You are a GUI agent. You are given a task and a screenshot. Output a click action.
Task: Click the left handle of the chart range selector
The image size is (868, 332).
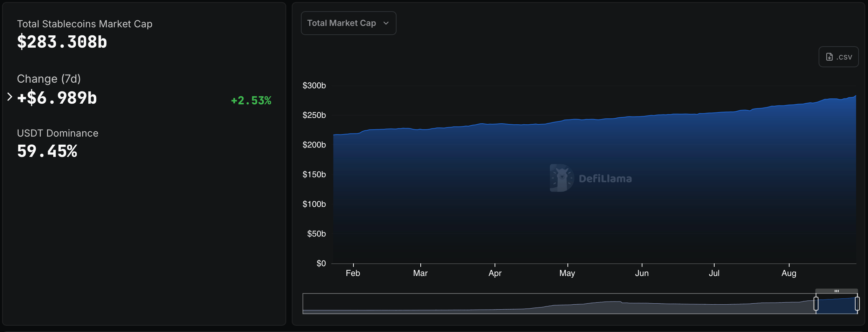[x=817, y=304]
